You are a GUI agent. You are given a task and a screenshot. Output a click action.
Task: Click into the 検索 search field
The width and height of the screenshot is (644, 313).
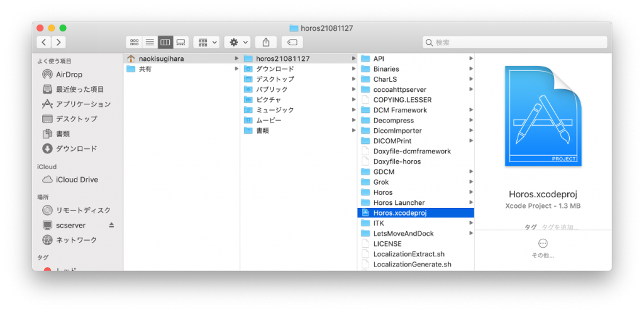[x=515, y=42]
